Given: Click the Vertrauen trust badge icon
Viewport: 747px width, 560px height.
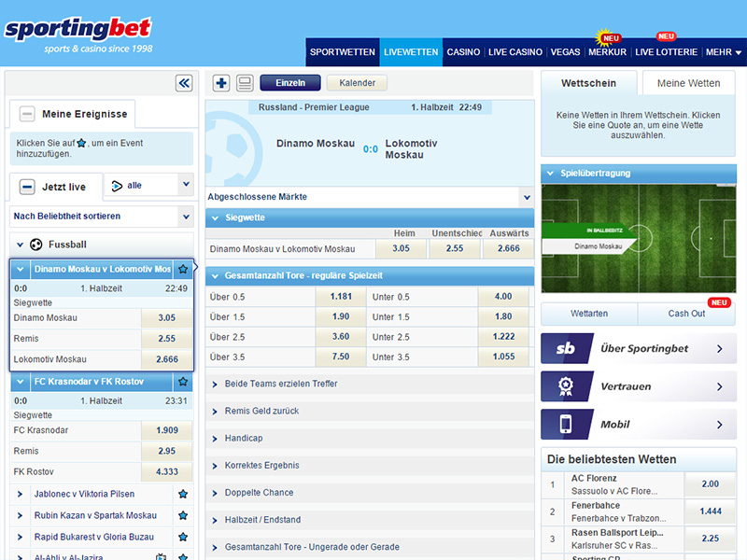Looking at the screenshot, I should (x=567, y=386).
